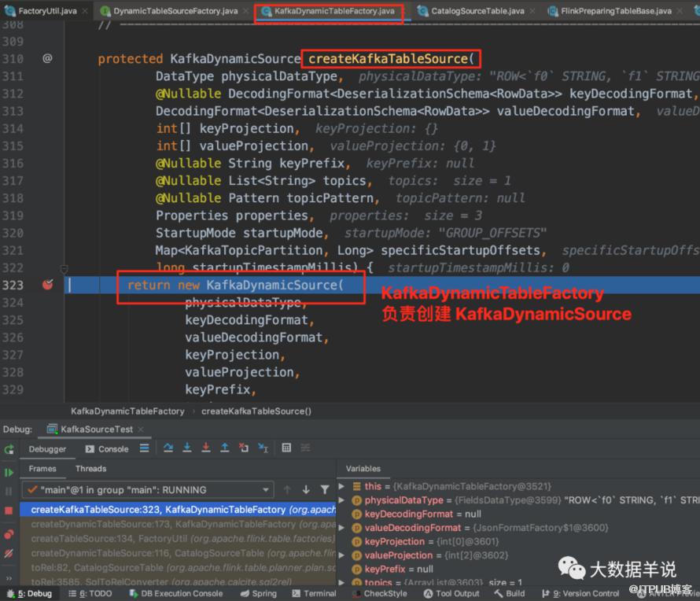View all breakpoints
This screenshot has width=700, height=601.
9,534
